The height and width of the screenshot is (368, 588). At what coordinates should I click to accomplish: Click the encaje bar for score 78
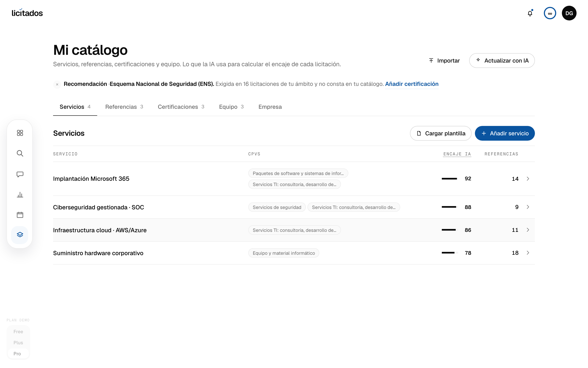pyautogui.click(x=450, y=253)
